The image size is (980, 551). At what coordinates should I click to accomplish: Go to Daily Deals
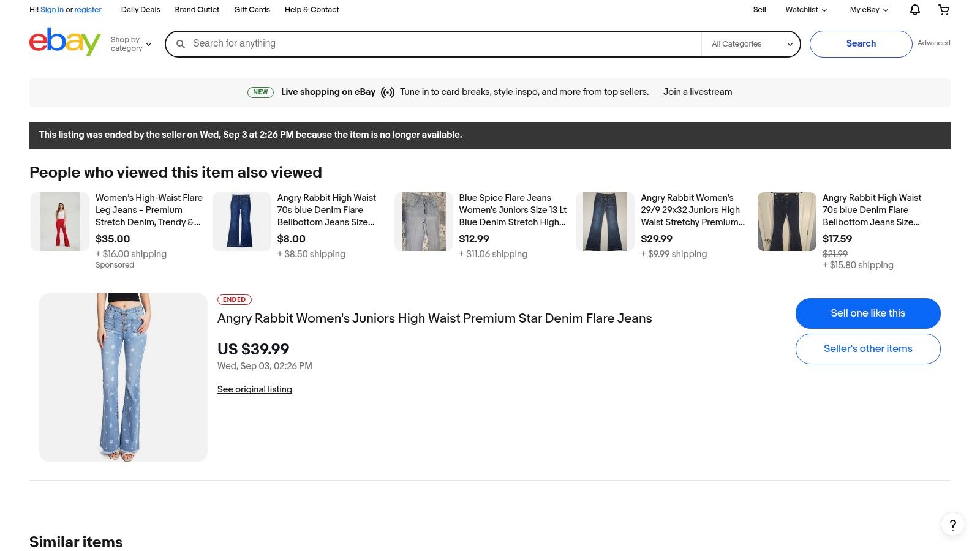pos(140,10)
